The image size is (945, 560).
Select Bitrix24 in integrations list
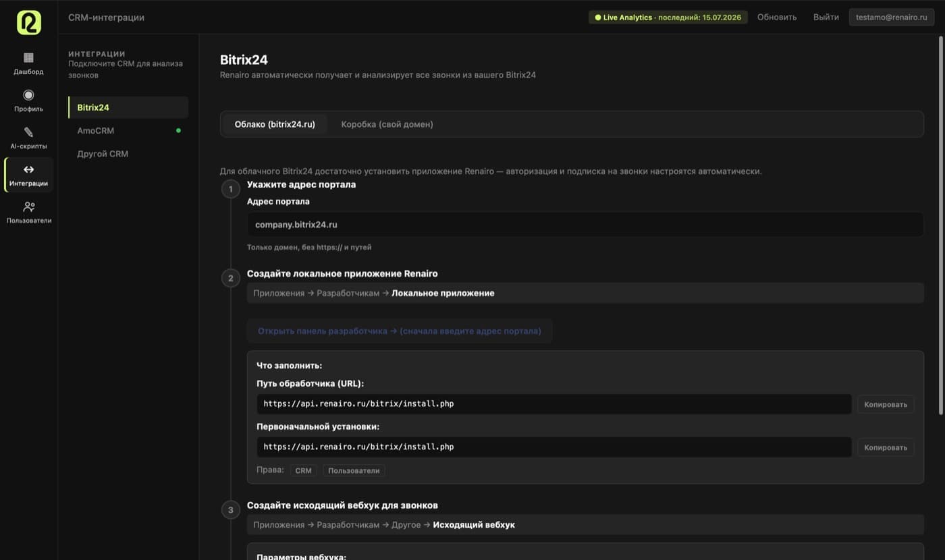128,107
